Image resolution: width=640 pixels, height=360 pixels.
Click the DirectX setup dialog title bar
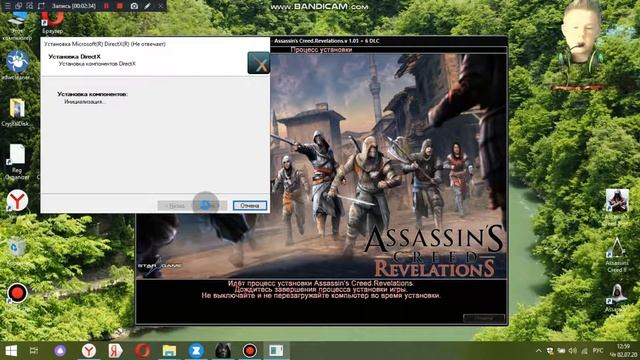click(x=155, y=44)
